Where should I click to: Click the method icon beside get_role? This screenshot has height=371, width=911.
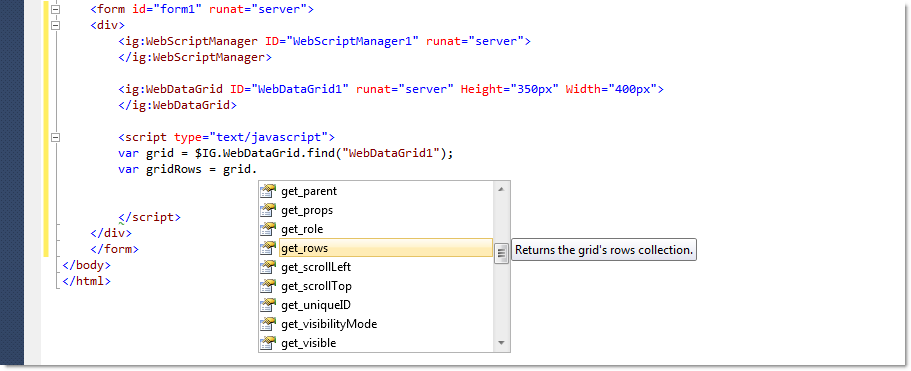[267, 229]
